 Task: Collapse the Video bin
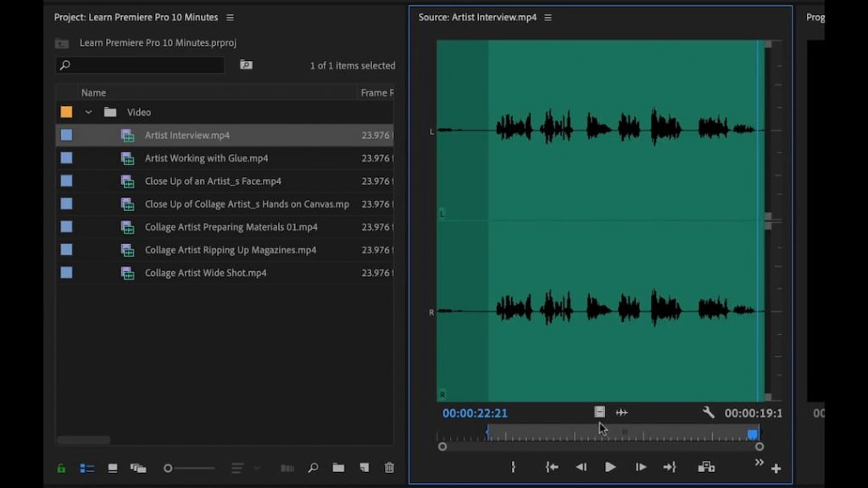pos(89,111)
